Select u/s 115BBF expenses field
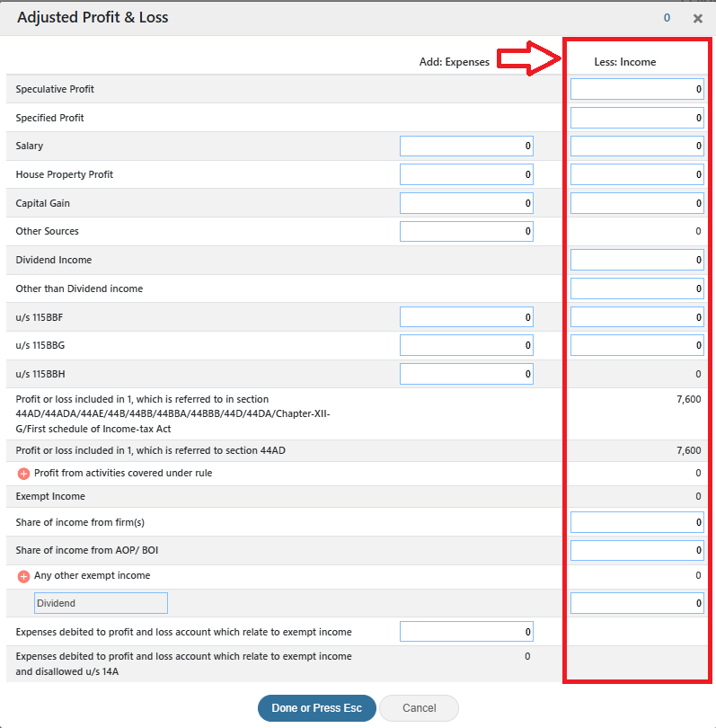The image size is (716, 728). point(466,317)
